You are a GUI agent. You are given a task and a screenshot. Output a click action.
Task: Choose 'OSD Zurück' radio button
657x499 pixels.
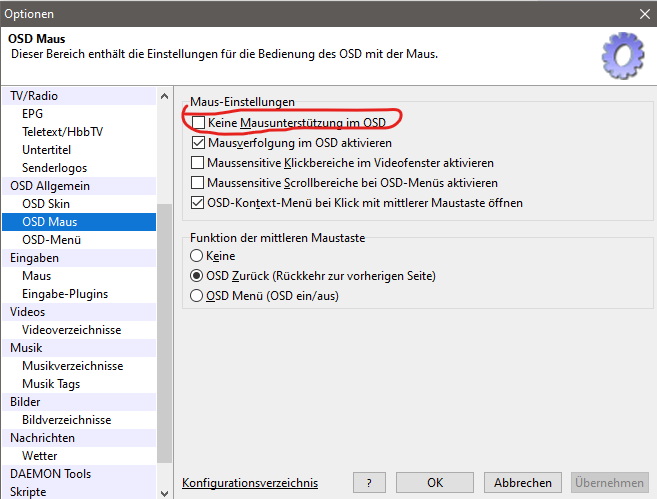(x=197, y=276)
